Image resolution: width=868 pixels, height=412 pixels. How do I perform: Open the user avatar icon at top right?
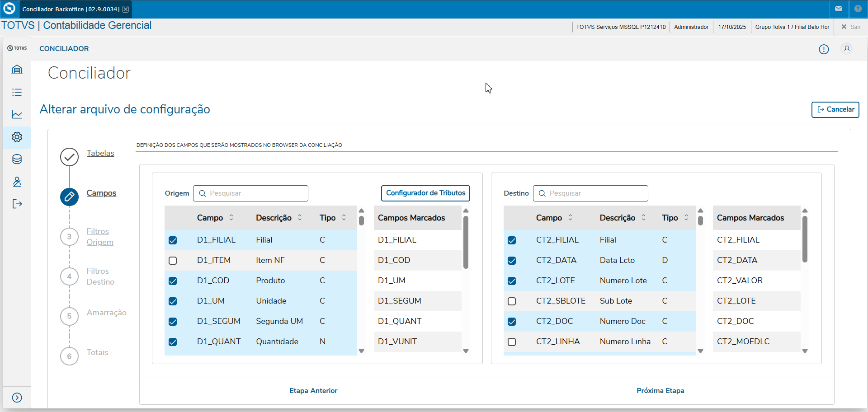847,48
